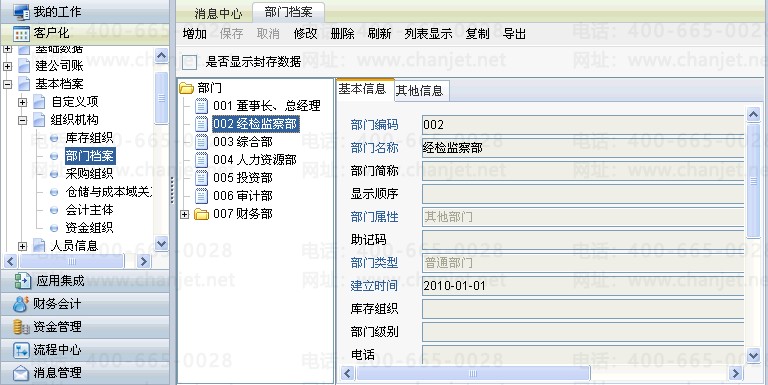Switch to the 消息中心 tab
The height and width of the screenshot is (385, 768).
point(218,13)
